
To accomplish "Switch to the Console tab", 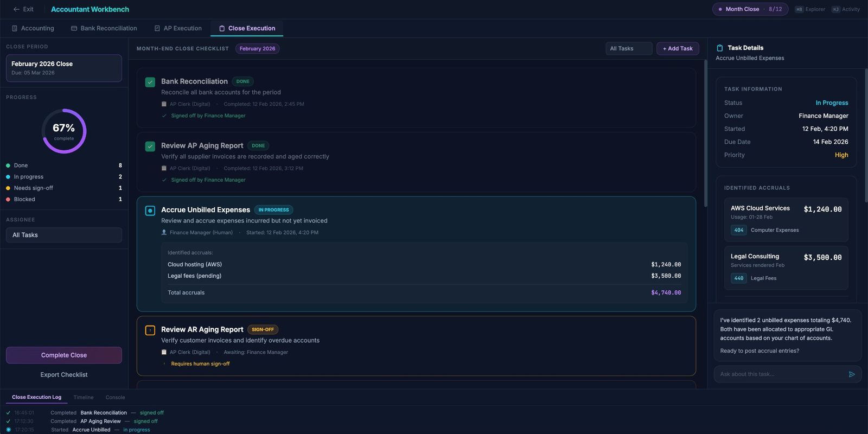I will point(115,398).
